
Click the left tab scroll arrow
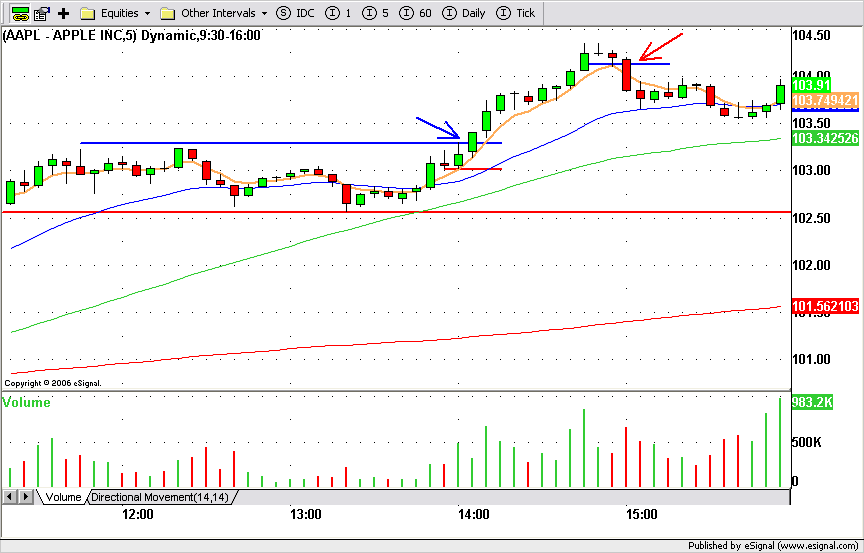(9, 497)
